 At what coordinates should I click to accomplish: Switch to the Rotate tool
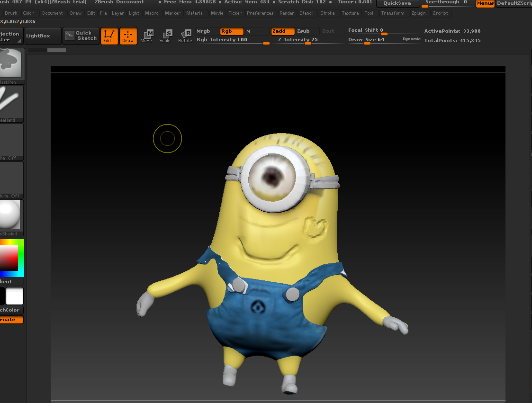(x=185, y=36)
